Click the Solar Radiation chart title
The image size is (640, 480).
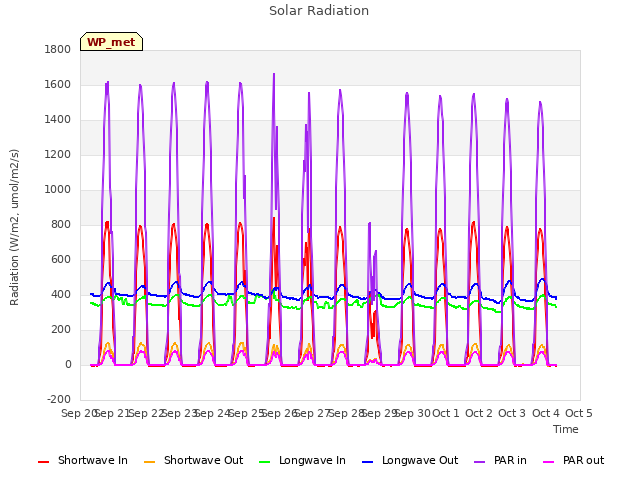tap(319, 11)
